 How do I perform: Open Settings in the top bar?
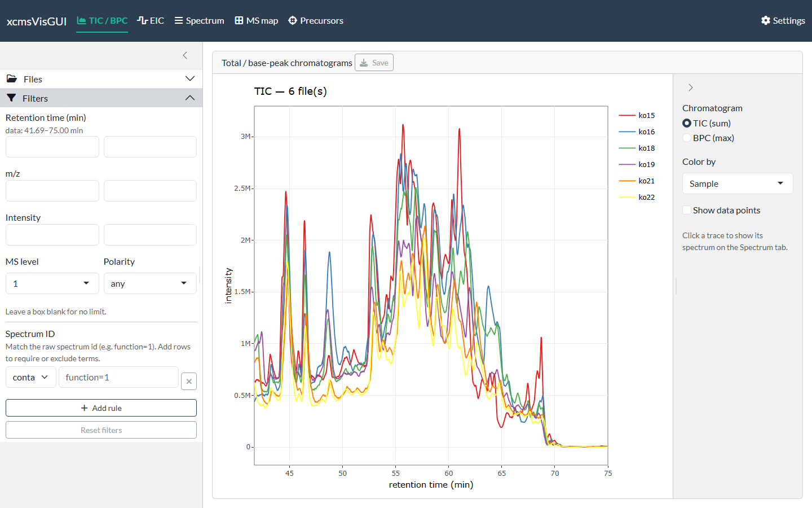(783, 20)
